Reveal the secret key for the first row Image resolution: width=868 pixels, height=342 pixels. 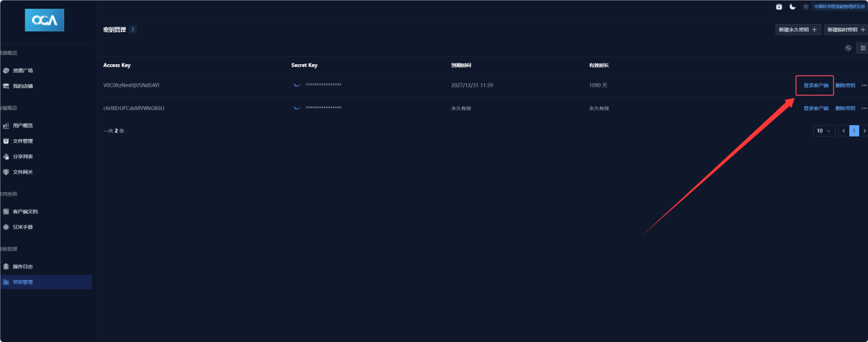point(297,85)
